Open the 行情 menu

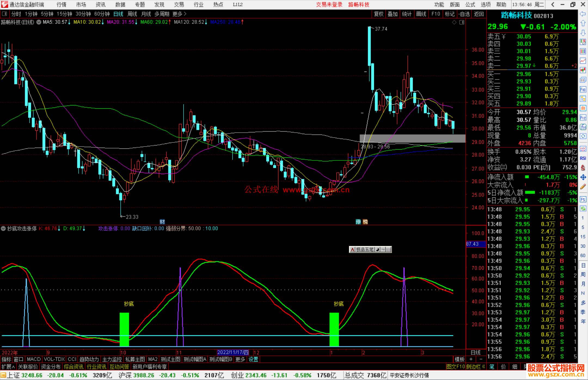[62, 5]
